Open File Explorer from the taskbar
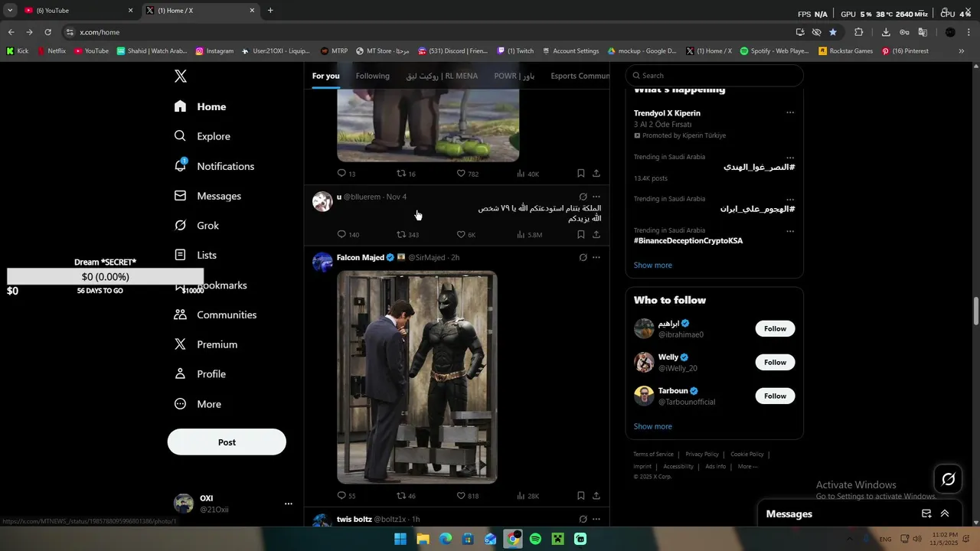This screenshot has width=980, height=551. point(423,539)
